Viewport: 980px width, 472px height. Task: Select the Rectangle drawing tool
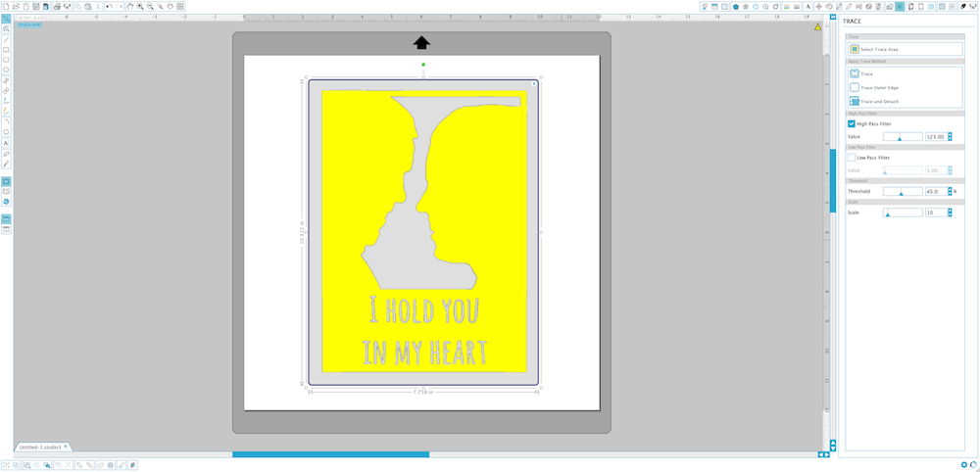pos(6,49)
